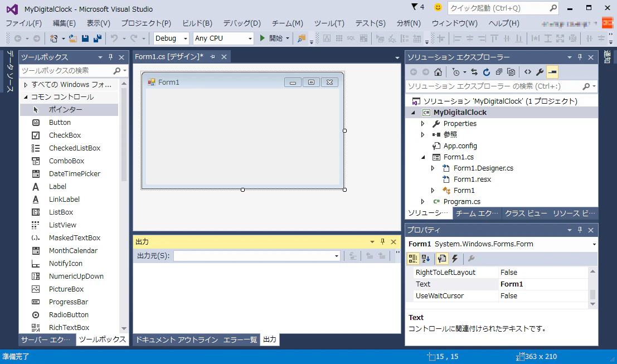Screen dimensions: 617x364
Task: Click the Toolbox search field
Action: [x=67, y=71]
